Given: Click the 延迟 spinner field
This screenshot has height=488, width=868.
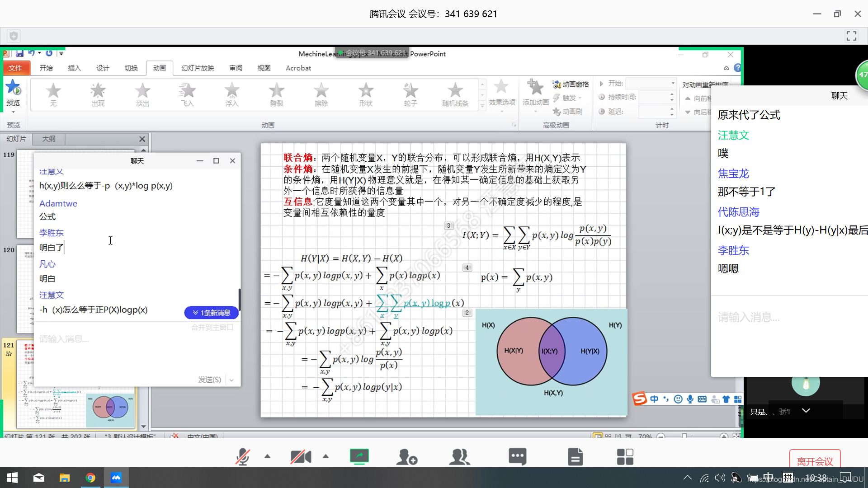Looking at the screenshot, I should [657, 112].
